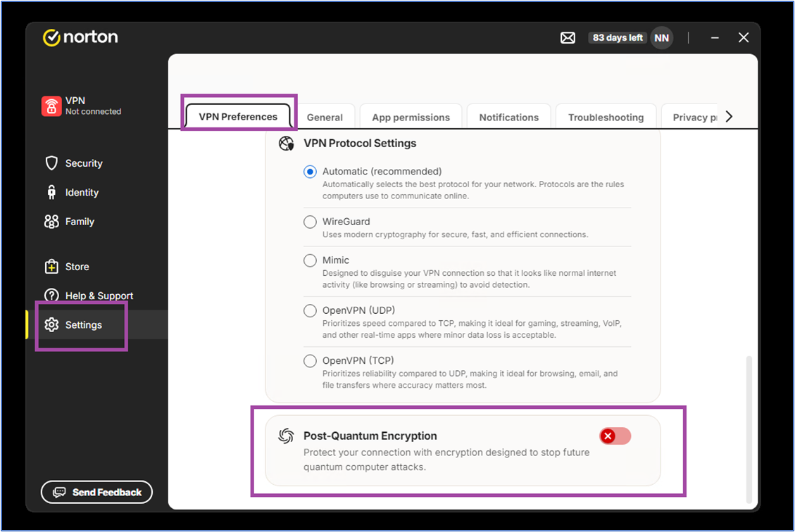Click the Send Feedback chat bubble icon
This screenshot has height=532, width=795.
coord(59,492)
